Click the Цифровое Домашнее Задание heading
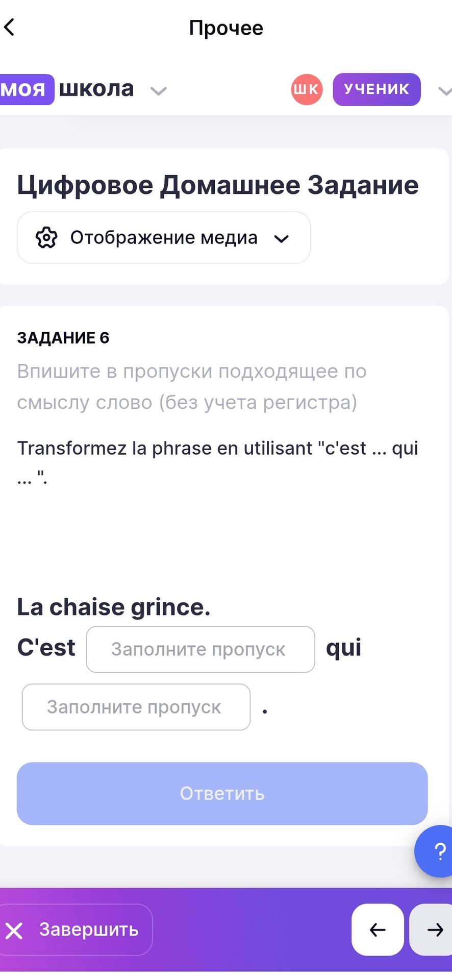The height and width of the screenshot is (980, 452). (x=218, y=185)
